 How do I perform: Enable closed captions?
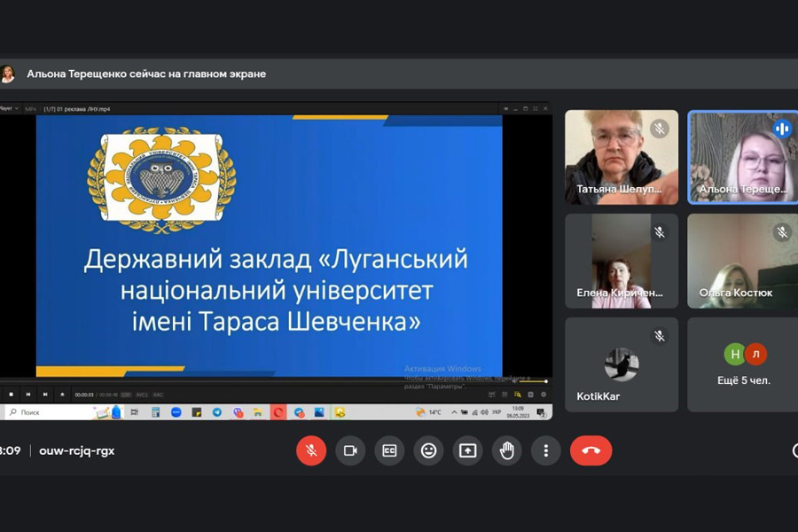[x=389, y=450]
